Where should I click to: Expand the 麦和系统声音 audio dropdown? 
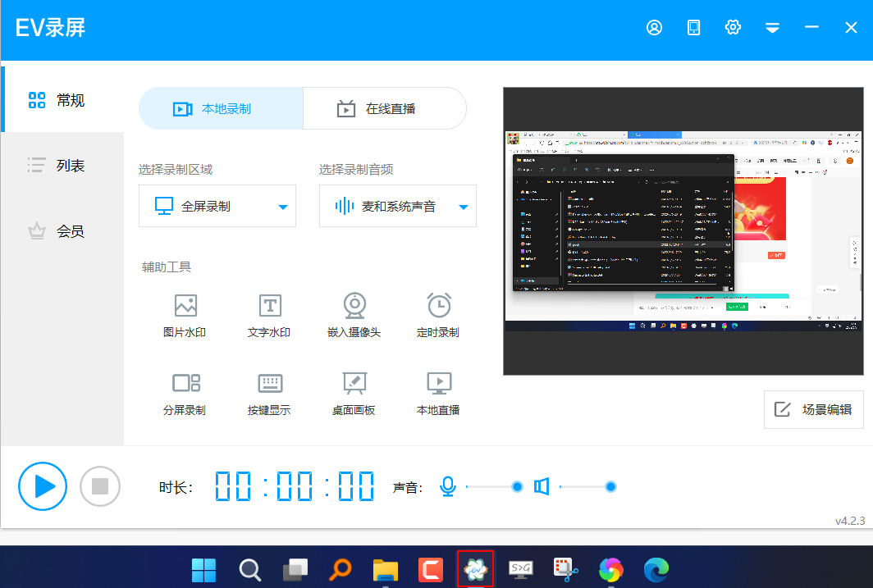(397, 206)
